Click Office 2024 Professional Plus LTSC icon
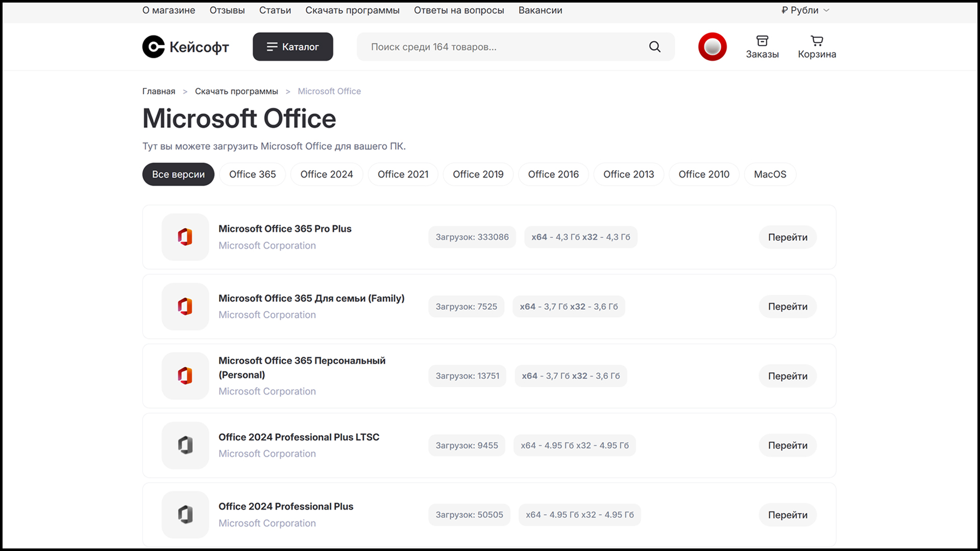Screen dimensions: 980x551 [185, 445]
